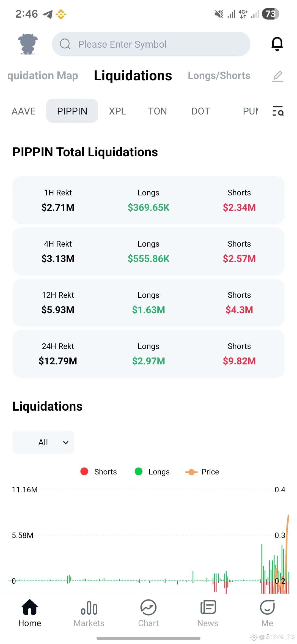
Task: Open the notifications bell icon
Action: [277, 44]
